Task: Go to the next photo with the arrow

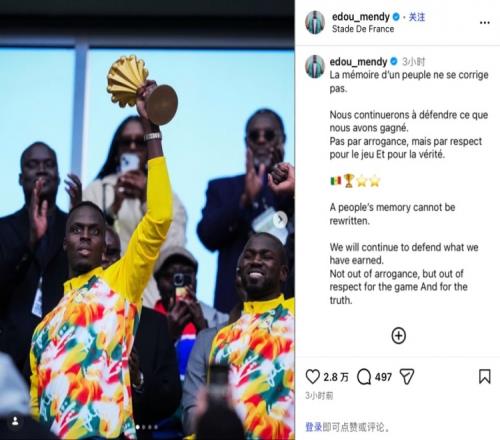Action: (280, 219)
